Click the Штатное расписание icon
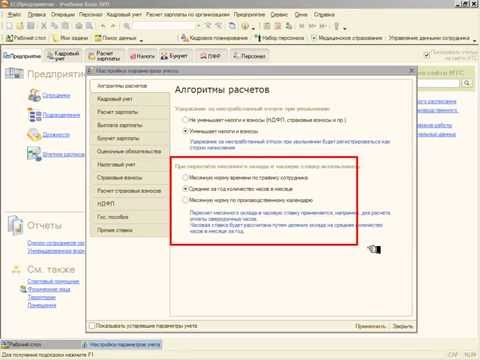Viewport: 480px width, 360px height. [x=34, y=154]
